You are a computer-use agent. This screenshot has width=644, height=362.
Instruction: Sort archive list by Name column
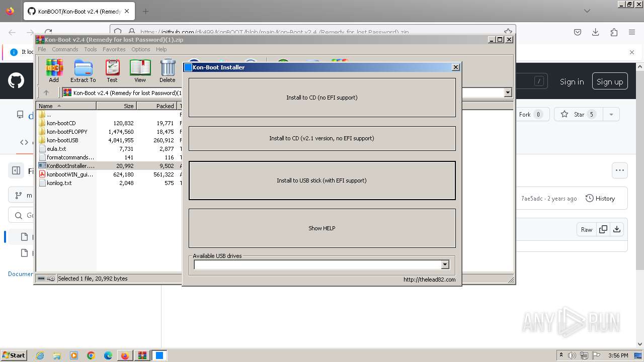pos(66,106)
